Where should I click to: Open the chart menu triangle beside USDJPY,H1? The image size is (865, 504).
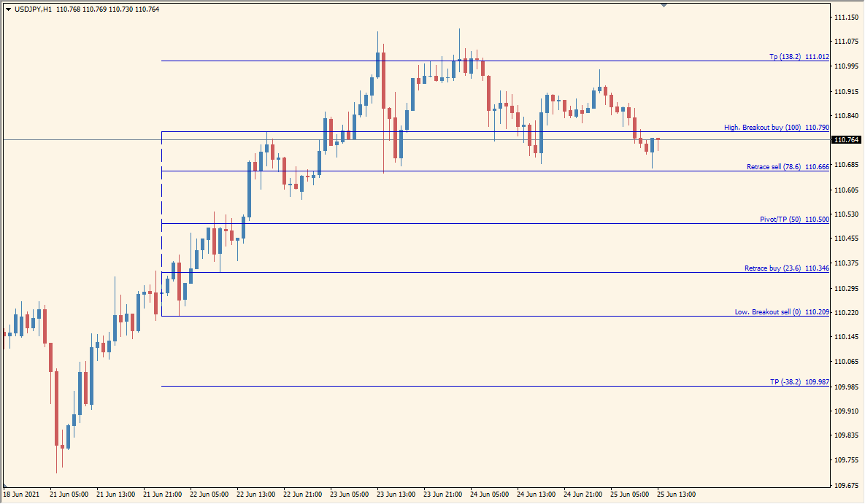click(x=8, y=9)
